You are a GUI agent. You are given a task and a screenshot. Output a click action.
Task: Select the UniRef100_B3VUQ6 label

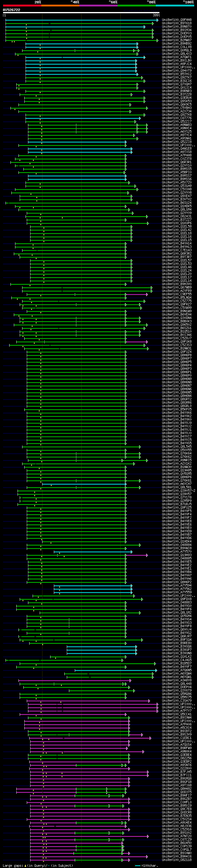pos(177,646)
